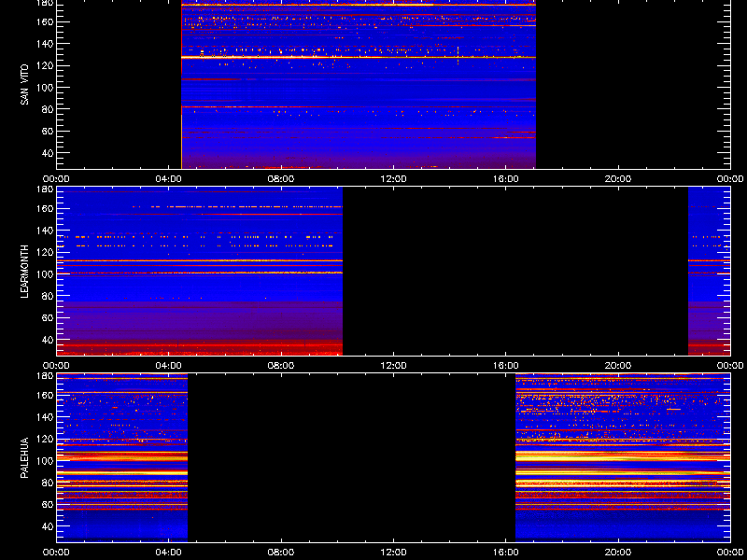Screen dimensions: 747x560
Task: Click frequency label 160 on San Vito axis
Action: tap(44, 21)
